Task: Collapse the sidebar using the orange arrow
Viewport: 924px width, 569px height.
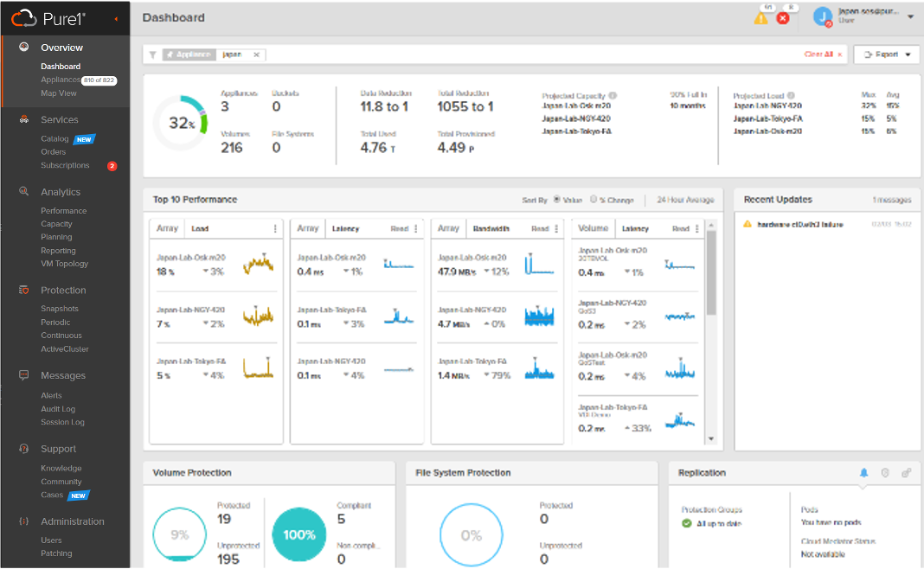Action: (116, 19)
